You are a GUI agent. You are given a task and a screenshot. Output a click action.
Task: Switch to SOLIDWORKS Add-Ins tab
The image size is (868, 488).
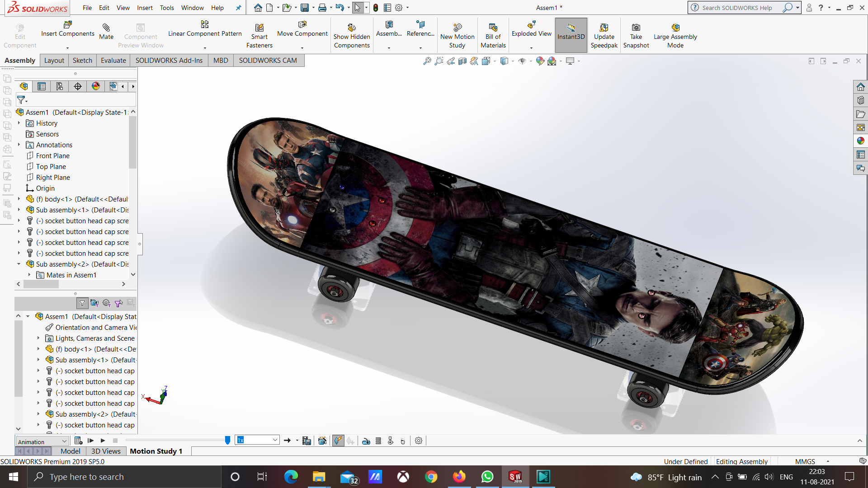click(169, 61)
